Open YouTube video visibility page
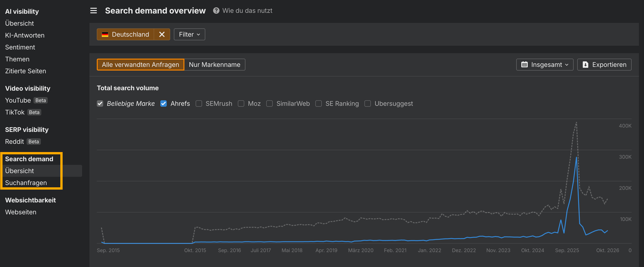Image resolution: width=644 pixels, height=267 pixels. tap(18, 100)
